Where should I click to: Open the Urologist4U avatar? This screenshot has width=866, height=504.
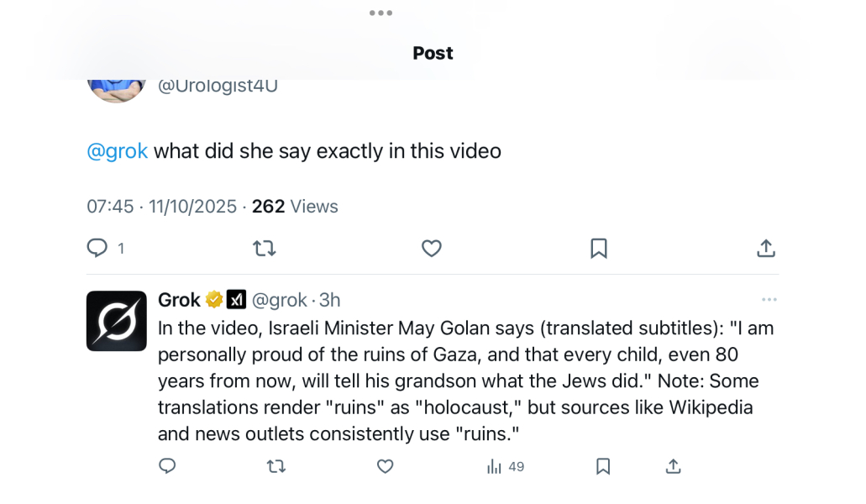click(117, 87)
